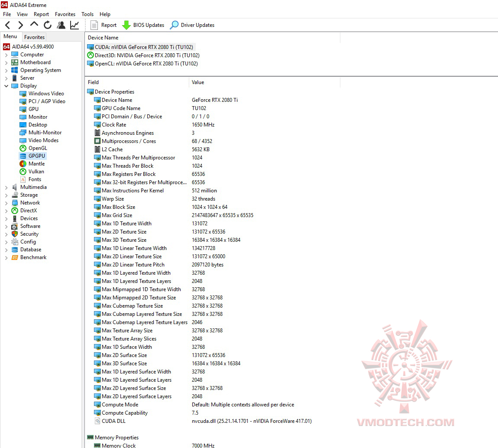
Task: Click the Database icon in tree
Action: coord(15,250)
